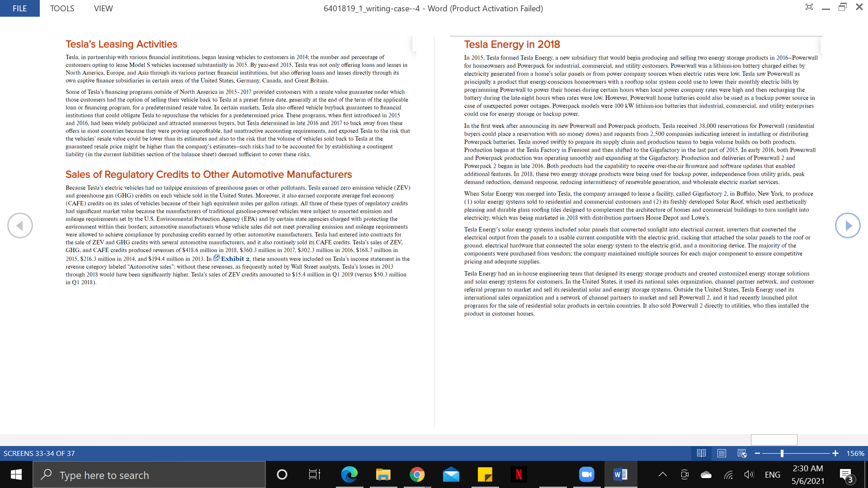The height and width of the screenshot is (488, 868).
Task: Toggle the speaker volume control
Action: tap(749, 474)
